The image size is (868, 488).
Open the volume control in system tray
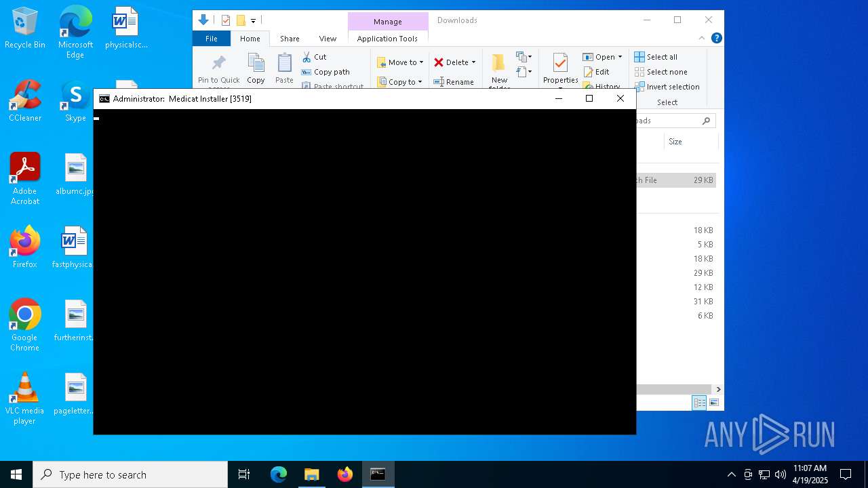(780, 474)
